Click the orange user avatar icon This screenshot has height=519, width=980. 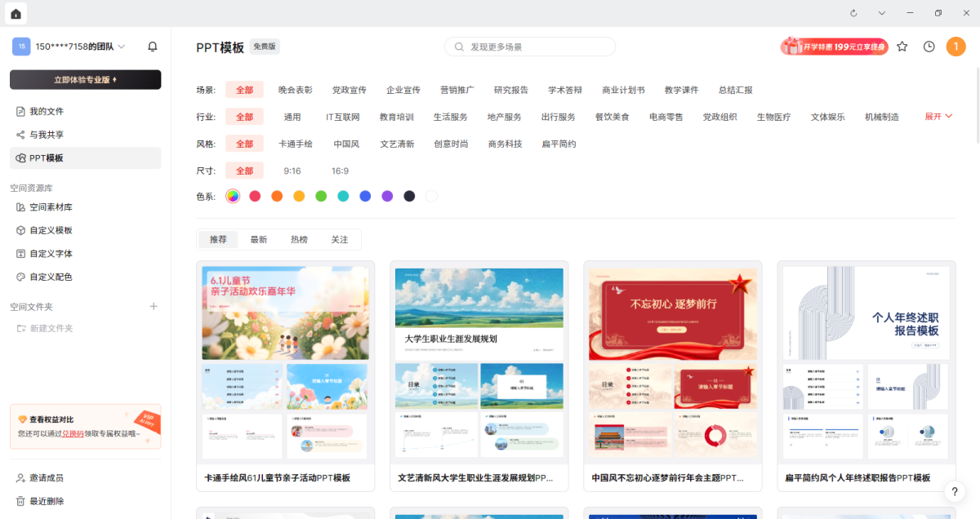[955, 47]
